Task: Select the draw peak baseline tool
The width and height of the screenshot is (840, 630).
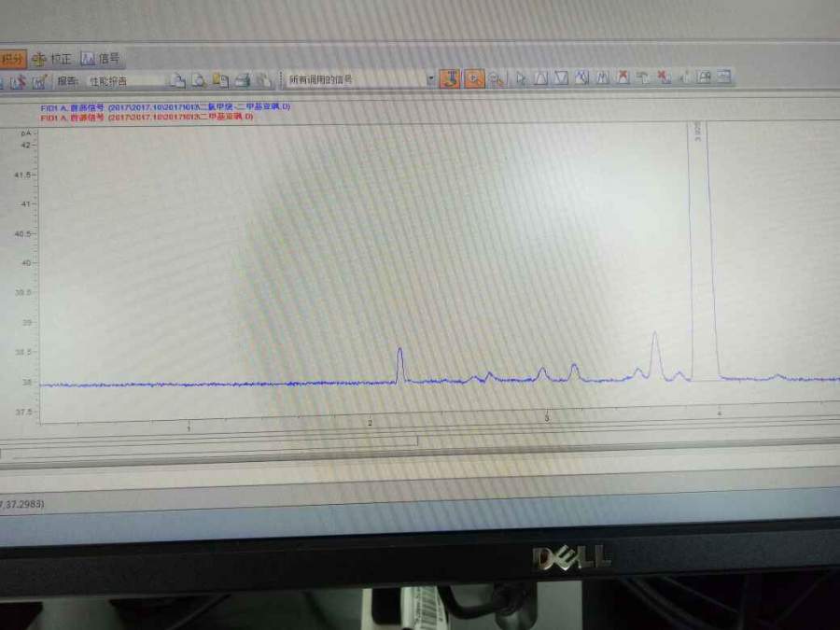Action: click(541, 78)
